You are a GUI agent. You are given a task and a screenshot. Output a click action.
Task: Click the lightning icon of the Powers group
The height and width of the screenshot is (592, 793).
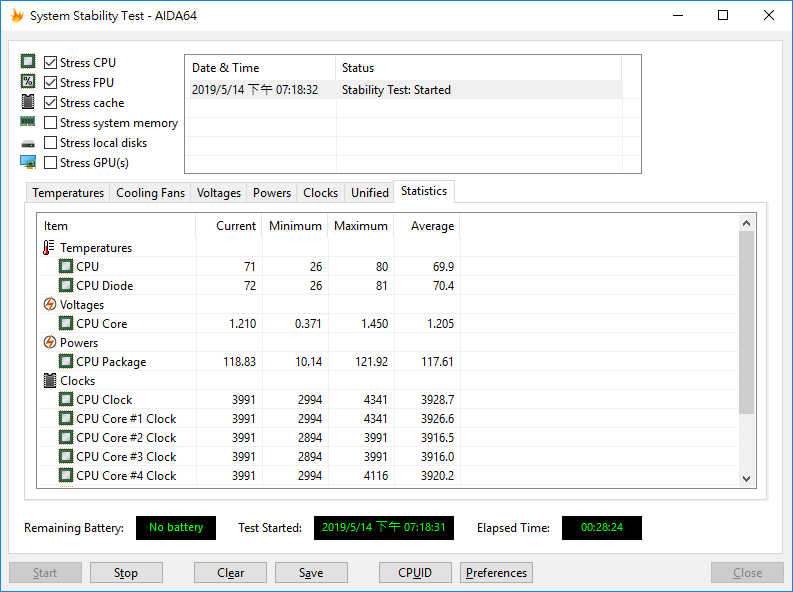pos(50,342)
